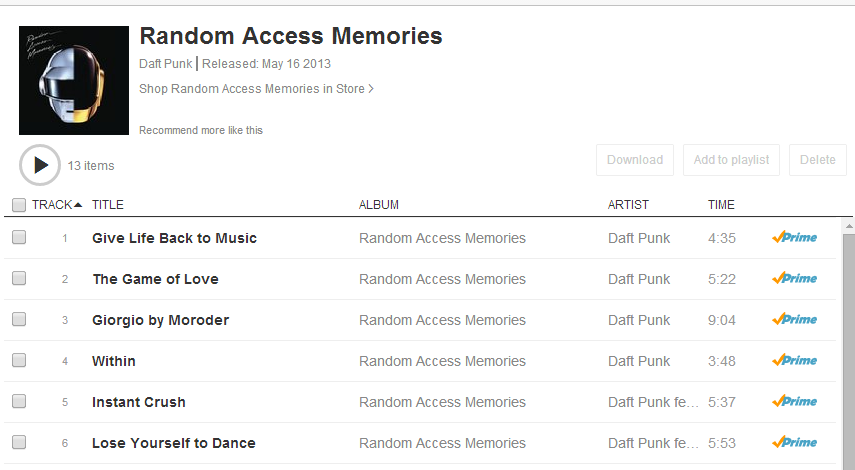Sort the list by TITLE column
This screenshot has width=855, height=470.
(x=108, y=205)
